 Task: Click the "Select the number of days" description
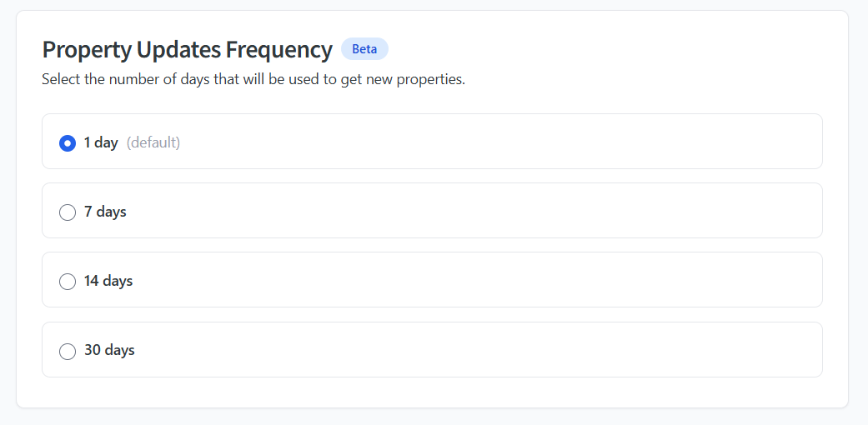(253, 81)
